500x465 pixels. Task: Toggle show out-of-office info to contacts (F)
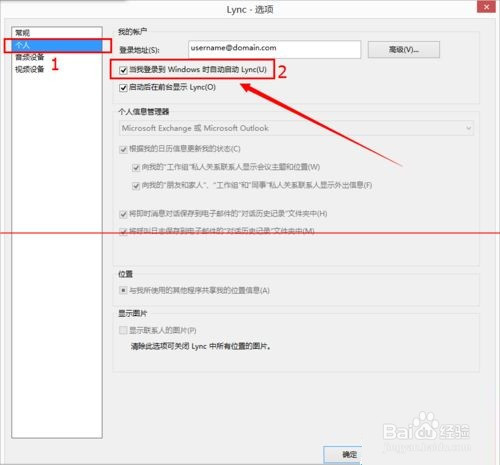(136, 185)
